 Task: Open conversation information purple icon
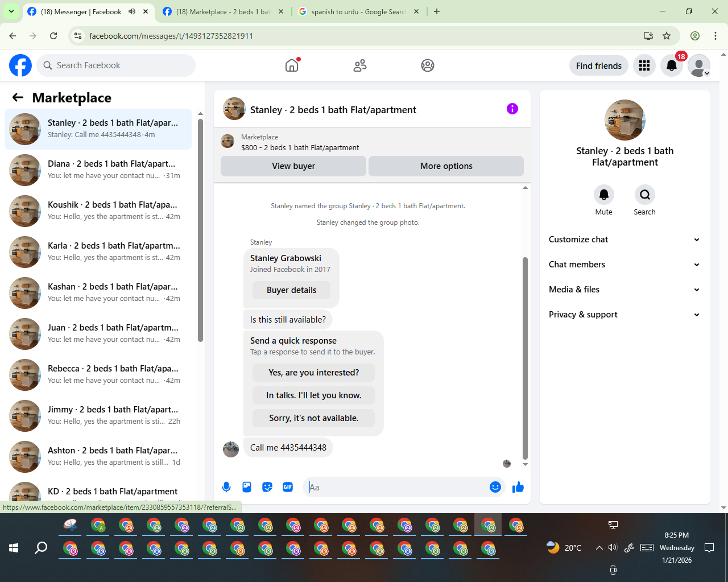[512, 109]
